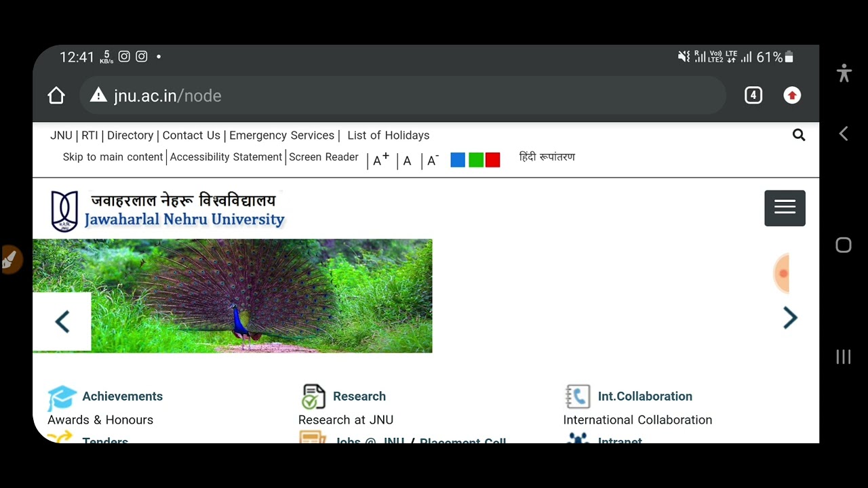The height and width of the screenshot is (488, 868).
Task: Tap the browser home icon
Action: (56, 96)
